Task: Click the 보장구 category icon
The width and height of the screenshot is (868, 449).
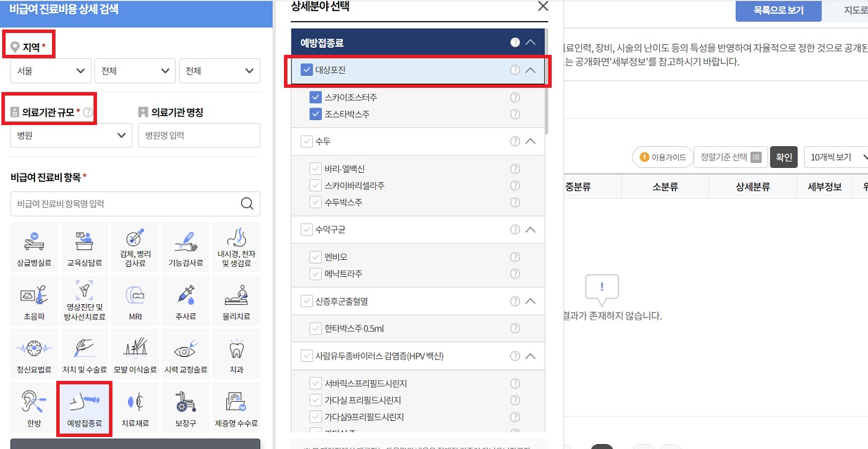Action: pyautogui.click(x=186, y=407)
